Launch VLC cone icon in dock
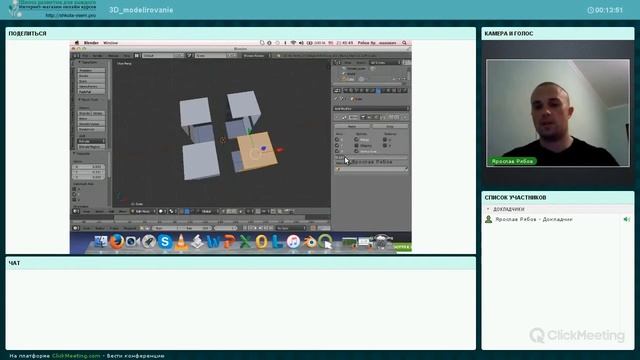The width and height of the screenshot is (640, 360). tap(181, 242)
